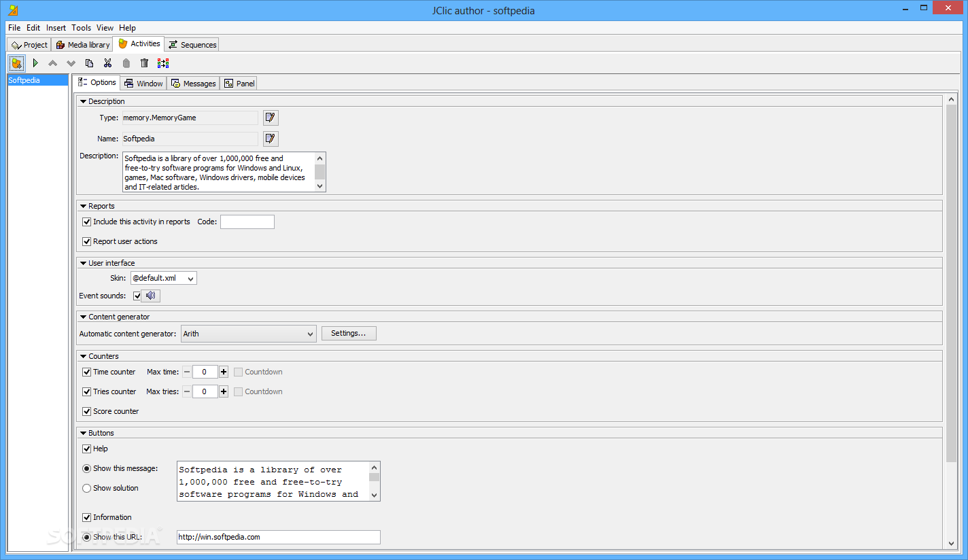Image resolution: width=968 pixels, height=560 pixels.
Task: Copy activity attributes to others icon
Action: pyautogui.click(x=163, y=63)
